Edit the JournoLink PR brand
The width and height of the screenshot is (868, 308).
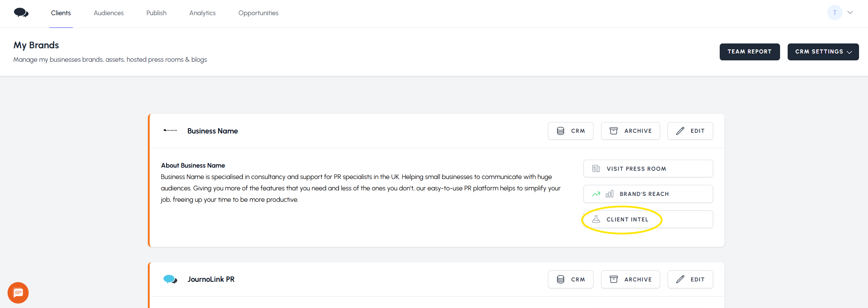(690, 279)
